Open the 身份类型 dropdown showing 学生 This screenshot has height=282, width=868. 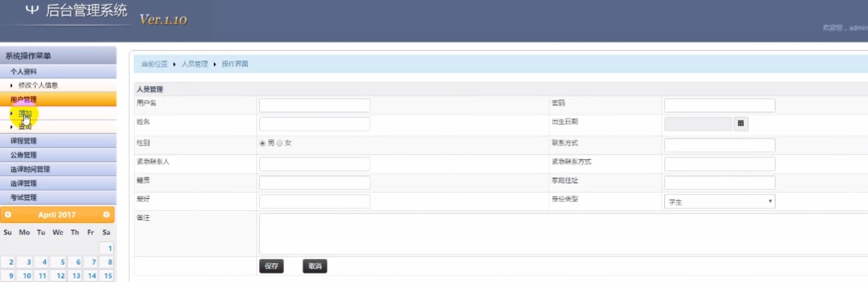(x=720, y=202)
